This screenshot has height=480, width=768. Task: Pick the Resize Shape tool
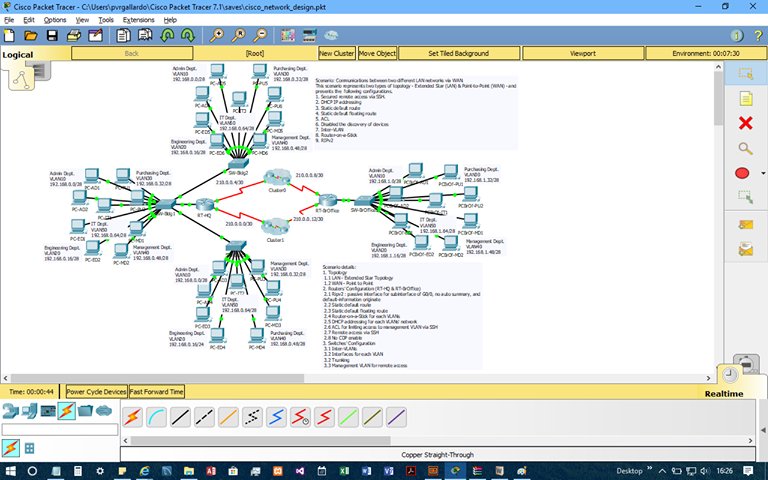click(744, 198)
